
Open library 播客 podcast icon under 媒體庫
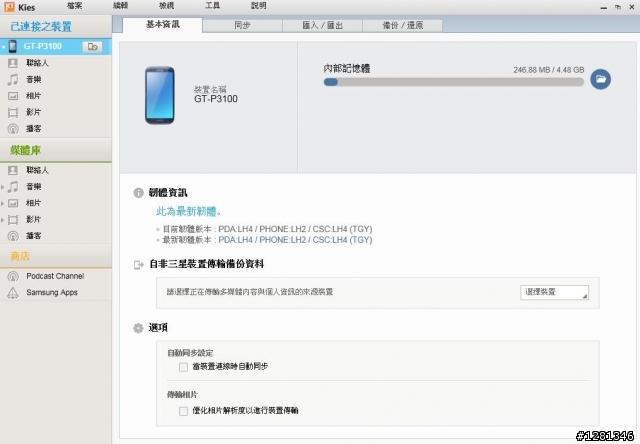click(13, 236)
